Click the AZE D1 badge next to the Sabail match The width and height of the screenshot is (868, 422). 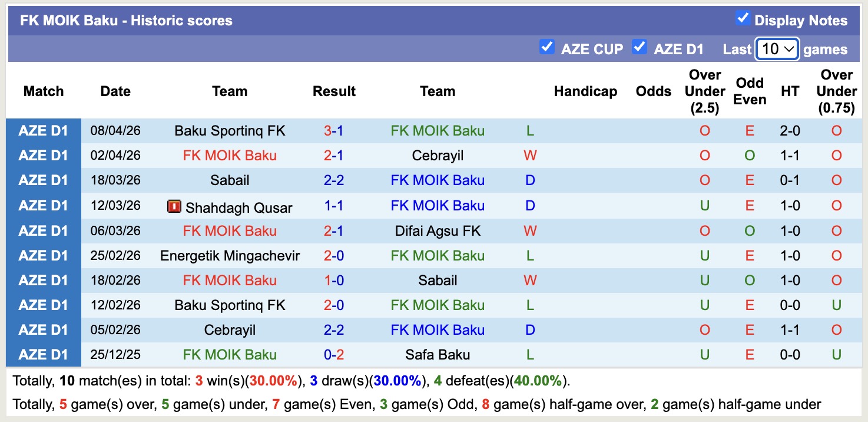(44, 180)
